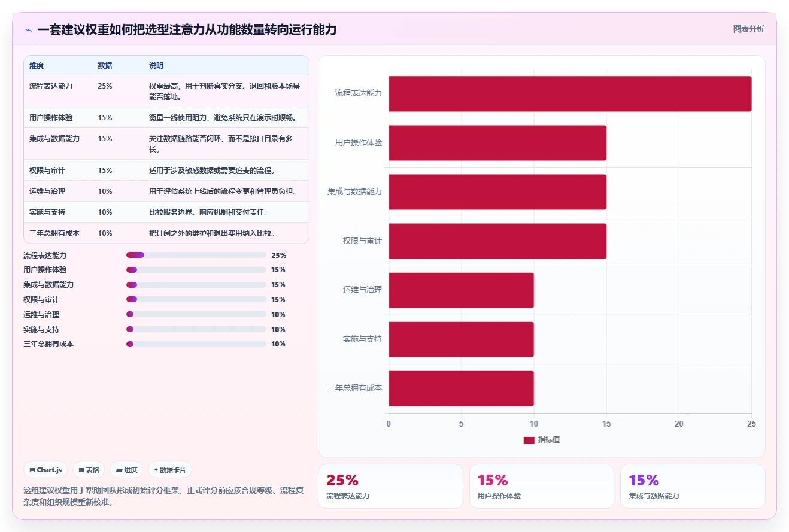Click the 实施与支持 chart bar
This screenshot has height=532, width=789.
click(461, 339)
